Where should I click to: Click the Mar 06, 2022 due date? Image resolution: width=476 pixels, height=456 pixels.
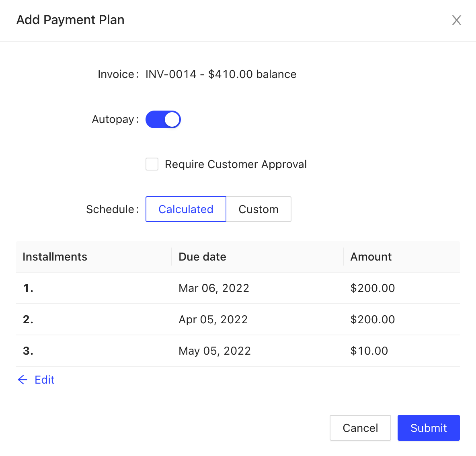coord(214,288)
